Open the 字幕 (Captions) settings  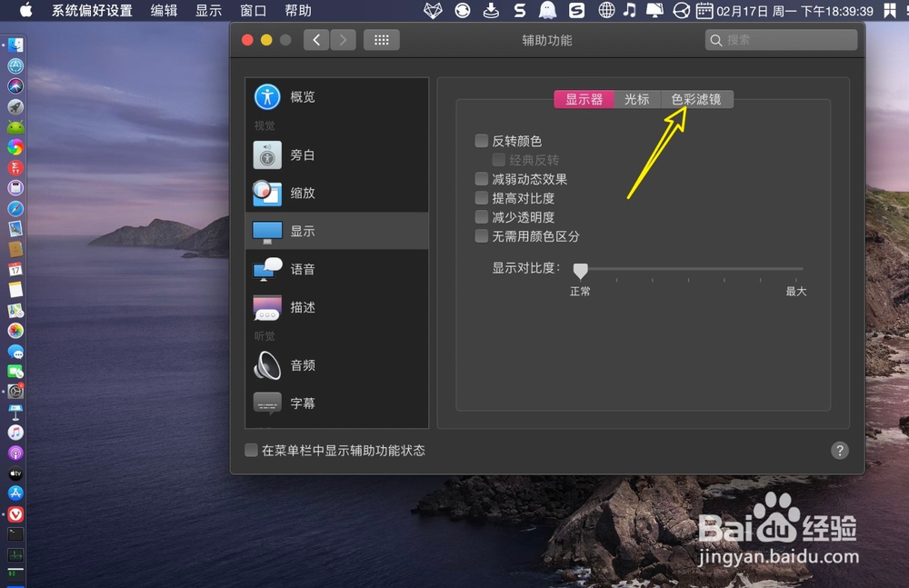click(303, 404)
